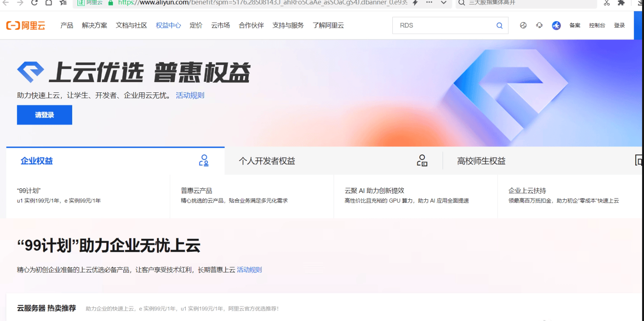Open the 文档与社区 menu
Viewport: 644px width, 321px height.
(x=131, y=25)
